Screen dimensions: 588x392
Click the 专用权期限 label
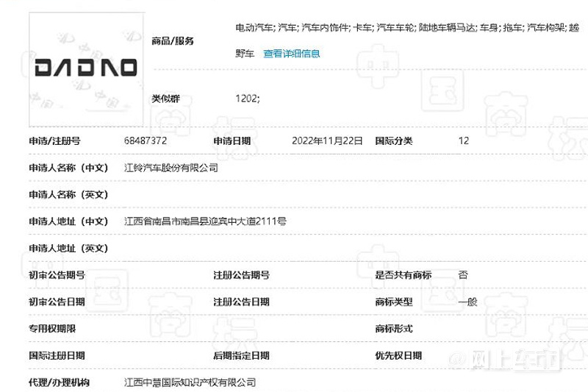pos(52,329)
